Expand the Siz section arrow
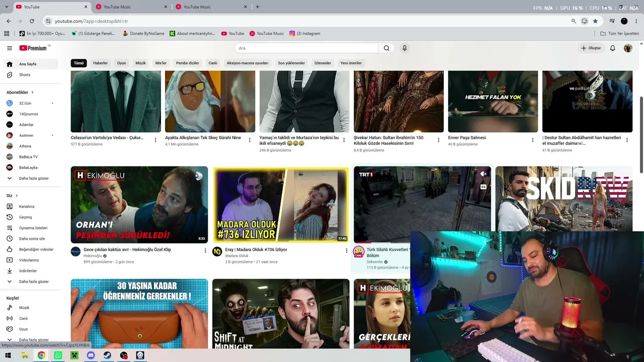The width and height of the screenshot is (644, 362). [x=17, y=196]
